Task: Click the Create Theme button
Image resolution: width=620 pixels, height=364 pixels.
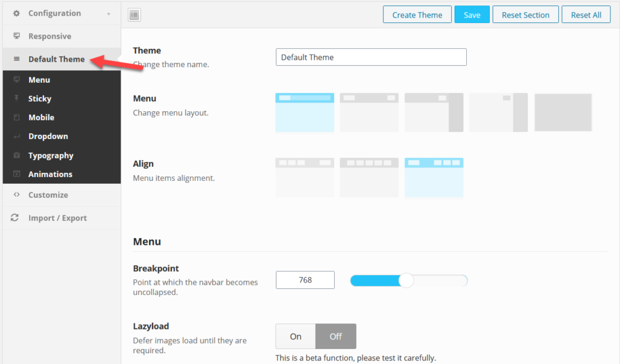Action: [x=417, y=15]
